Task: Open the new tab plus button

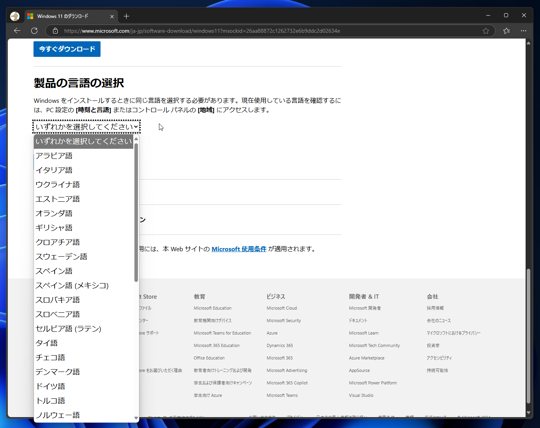Action: coord(126,16)
